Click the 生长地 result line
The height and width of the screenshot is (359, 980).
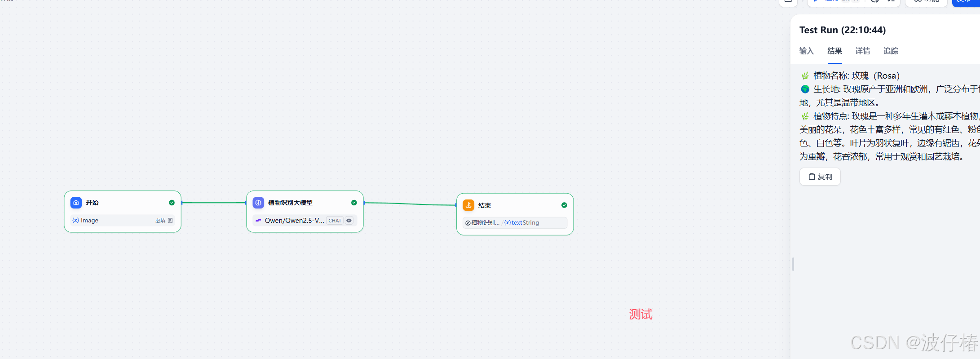coord(890,96)
